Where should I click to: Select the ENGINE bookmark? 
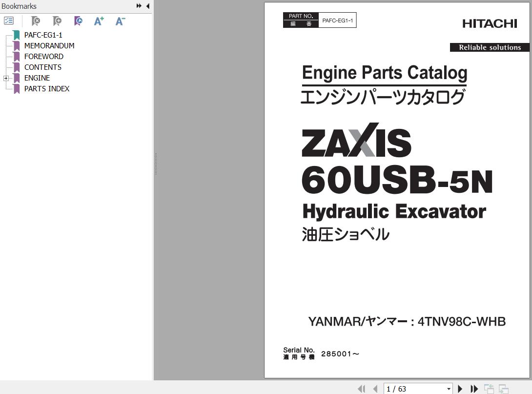pyautogui.click(x=37, y=78)
